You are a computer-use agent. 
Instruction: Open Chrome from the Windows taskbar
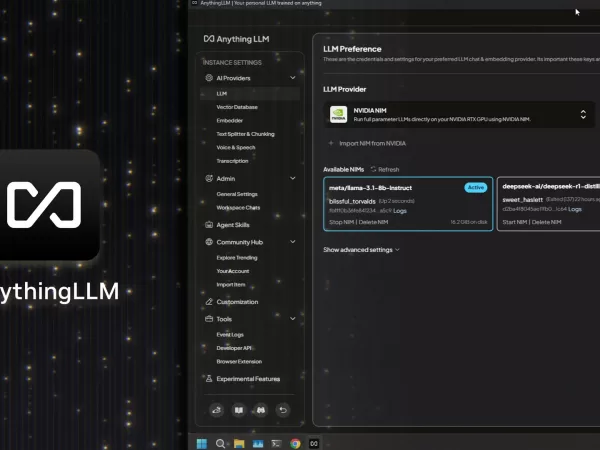pos(295,443)
